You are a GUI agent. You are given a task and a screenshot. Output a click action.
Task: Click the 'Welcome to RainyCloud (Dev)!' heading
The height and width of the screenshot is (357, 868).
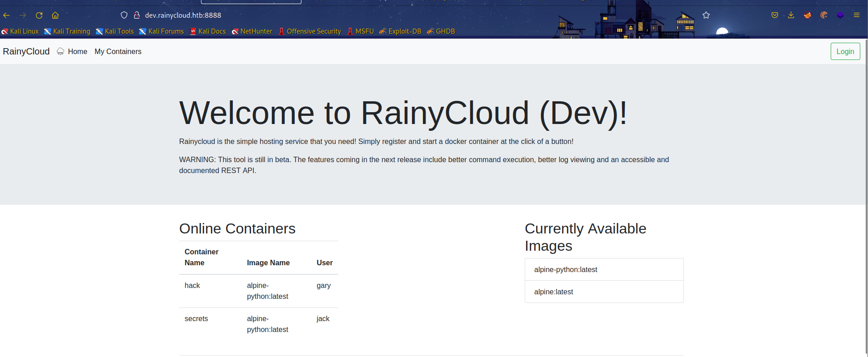pos(403,113)
